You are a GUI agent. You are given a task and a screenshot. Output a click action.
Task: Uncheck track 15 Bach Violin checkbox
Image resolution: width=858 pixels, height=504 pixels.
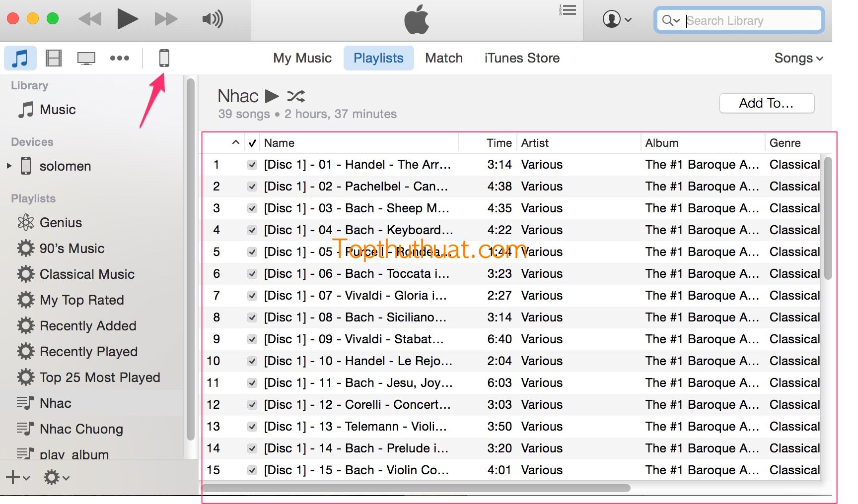pos(252,470)
